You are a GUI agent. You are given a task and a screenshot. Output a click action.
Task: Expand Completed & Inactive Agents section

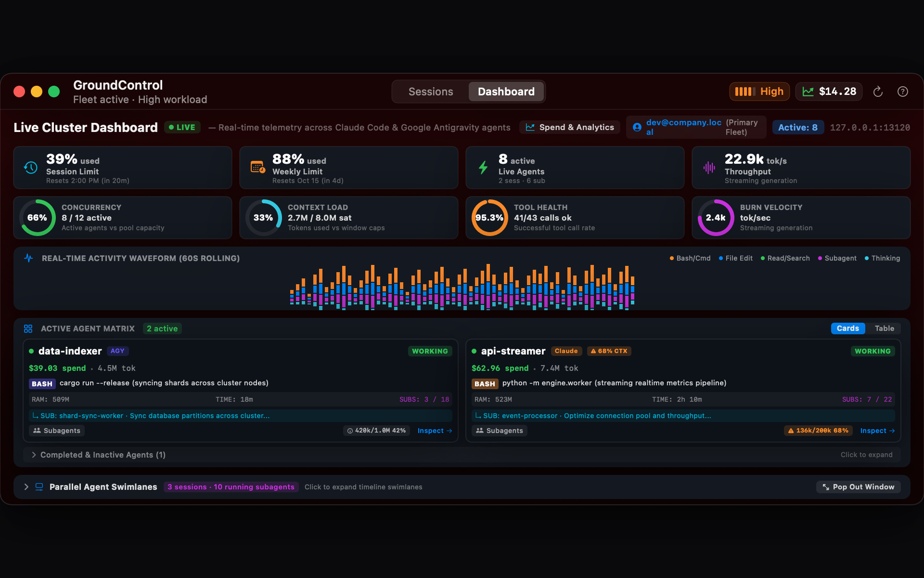pos(462,455)
